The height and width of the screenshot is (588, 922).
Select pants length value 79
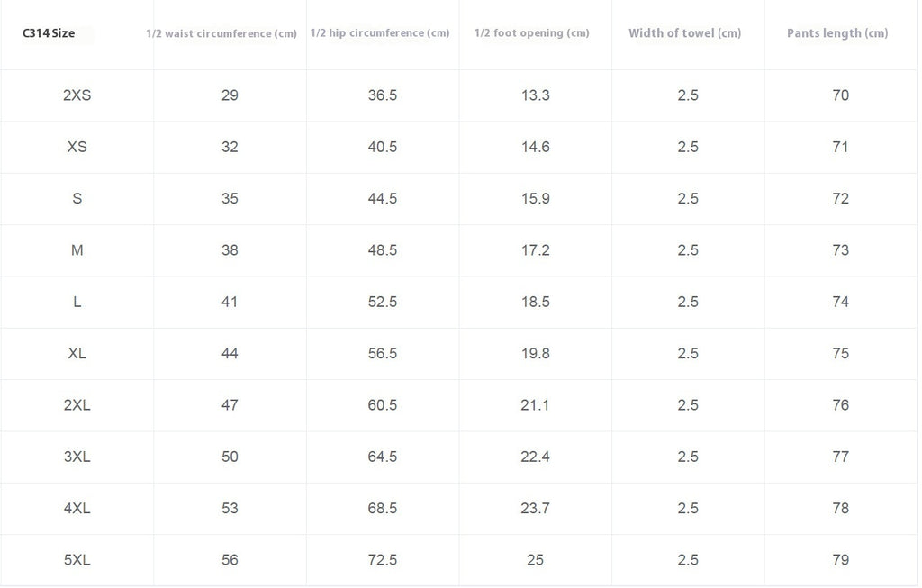tap(841, 560)
